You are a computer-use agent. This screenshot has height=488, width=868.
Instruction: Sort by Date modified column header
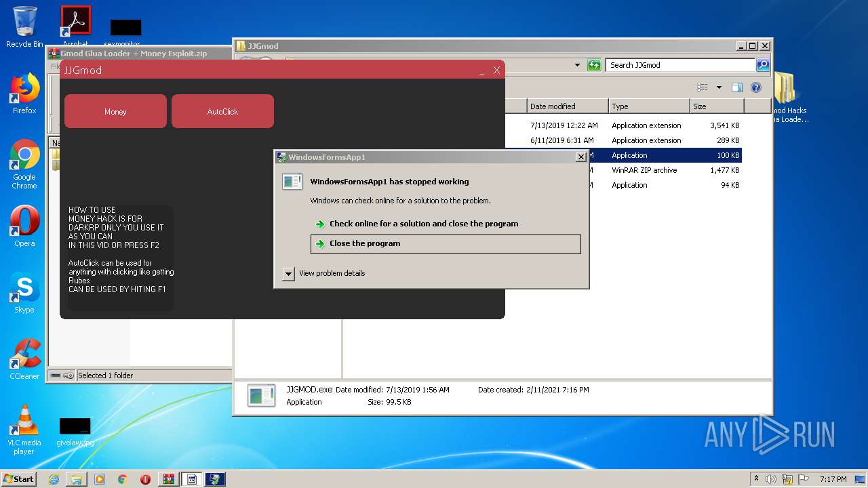coord(568,106)
